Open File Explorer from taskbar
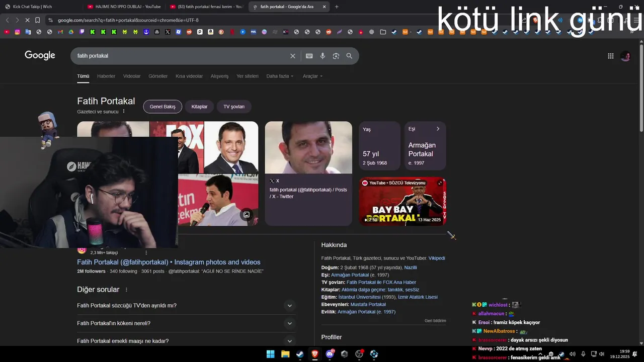This screenshot has height=362, width=644. (x=285, y=354)
